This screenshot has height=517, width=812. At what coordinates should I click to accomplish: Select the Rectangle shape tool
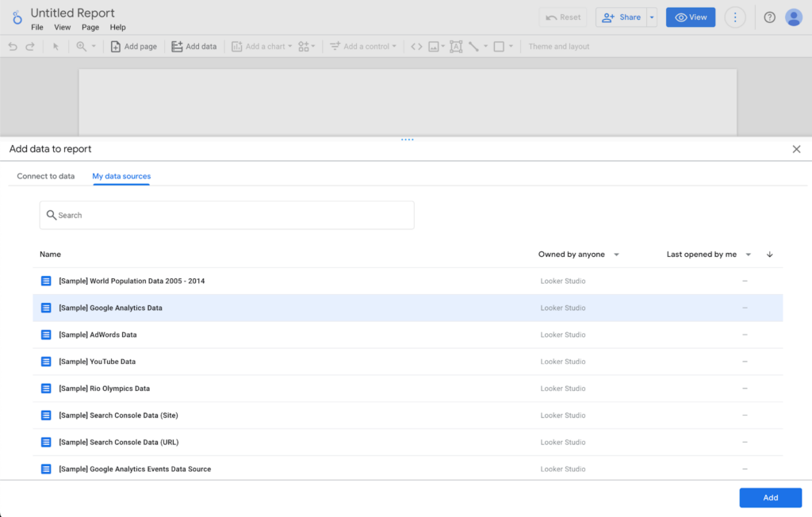click(499, 47)
